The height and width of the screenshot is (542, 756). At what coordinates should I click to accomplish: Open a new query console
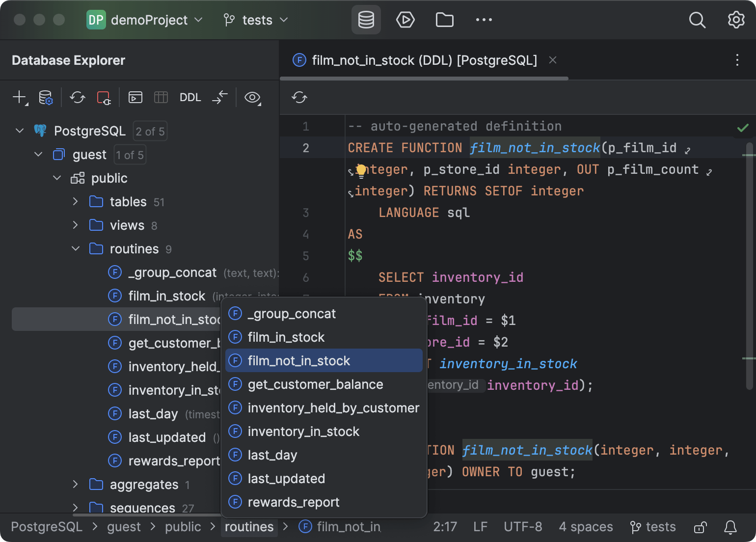click(135, 97)
